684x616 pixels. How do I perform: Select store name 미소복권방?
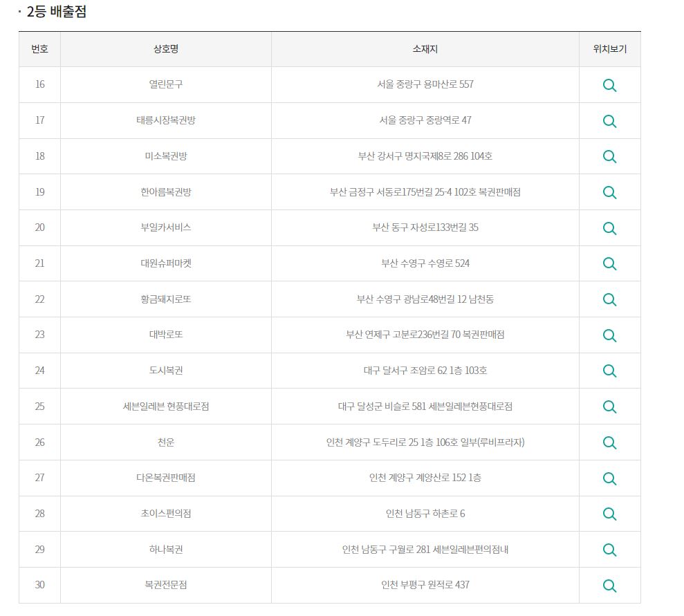[x=166, y=156]
